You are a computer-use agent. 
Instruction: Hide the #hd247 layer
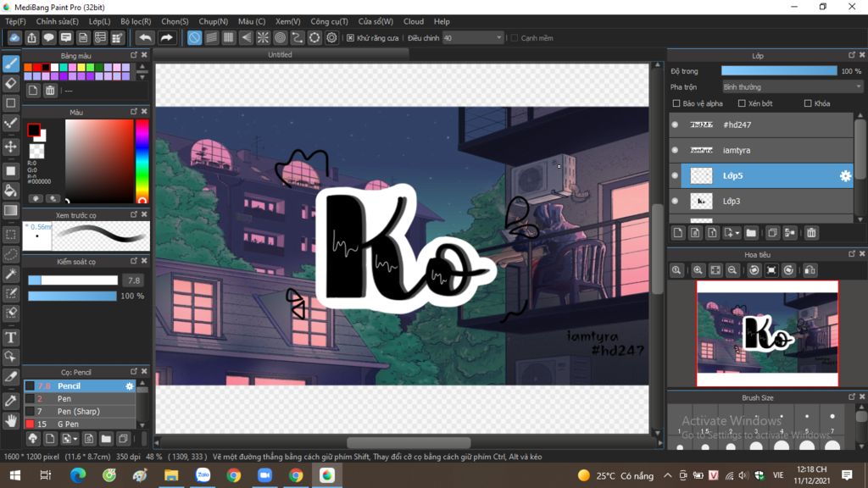click(675, 125)
